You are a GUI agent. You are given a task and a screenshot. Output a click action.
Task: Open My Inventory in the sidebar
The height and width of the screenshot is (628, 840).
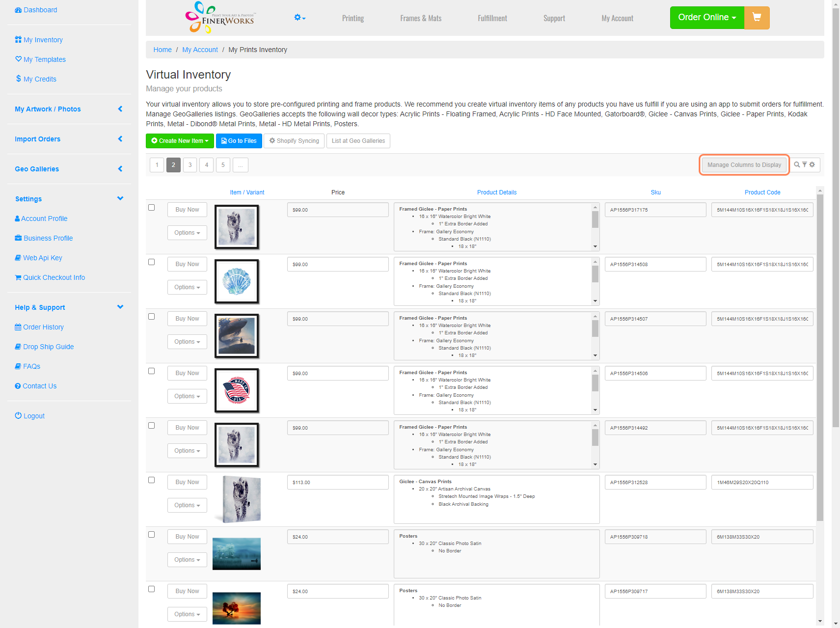(x=39, y=40)
